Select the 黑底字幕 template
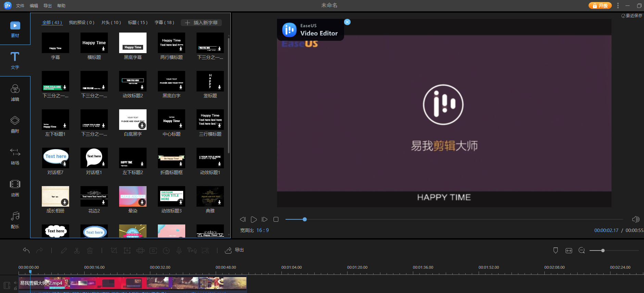The width and height of the screenshot is (644, 293). pyautogui.click(x=133, y=43)
